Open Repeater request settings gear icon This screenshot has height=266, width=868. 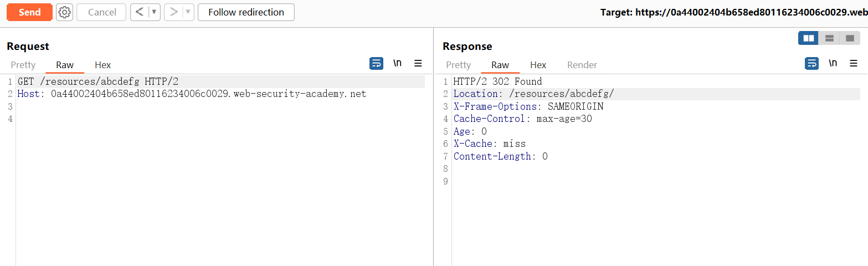[65, 12]
